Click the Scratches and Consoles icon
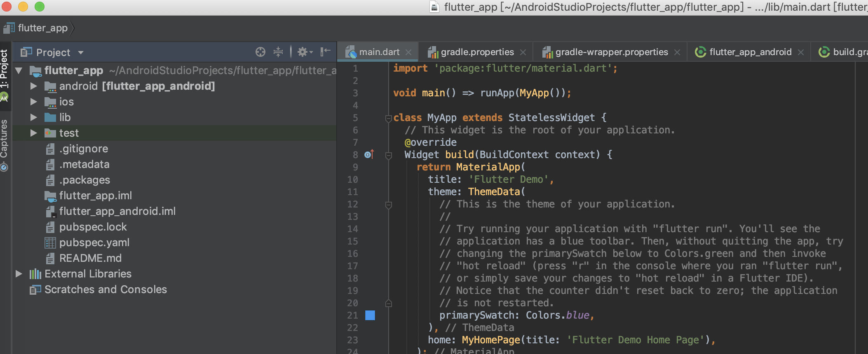868x354 pixels. tap(35, 290)
